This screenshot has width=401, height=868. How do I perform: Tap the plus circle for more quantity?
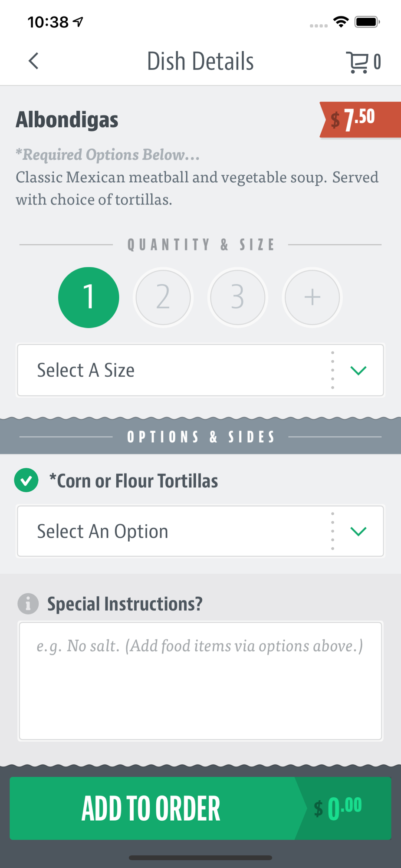point(312,297)
